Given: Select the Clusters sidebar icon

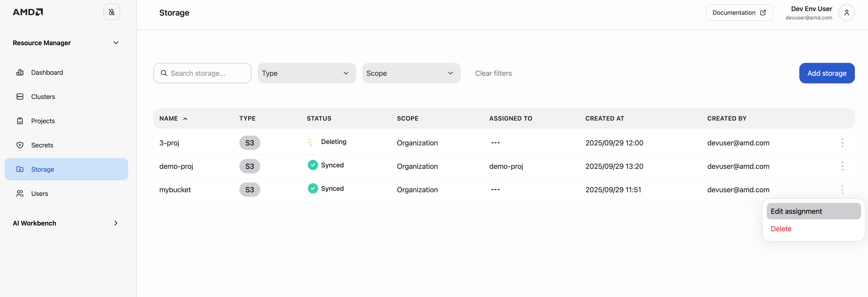Looking at the screenshot, I should tap(20, 97).
